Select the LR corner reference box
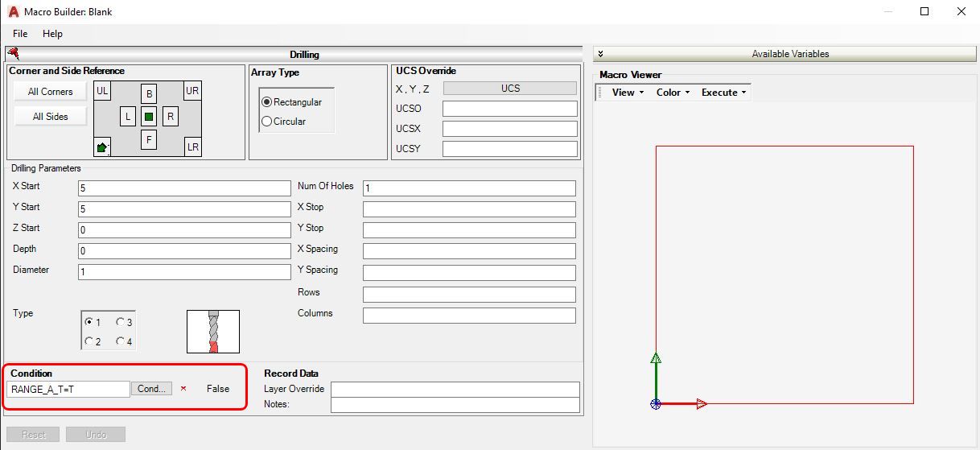 tap(192, 147)
